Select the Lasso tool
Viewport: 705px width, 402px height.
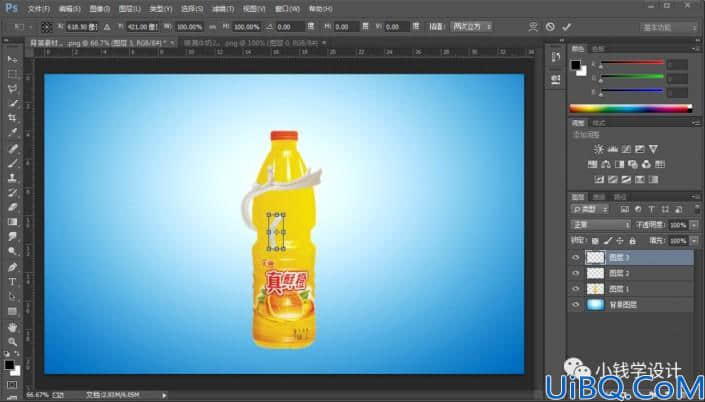pyautogui.click(x=12, y=89)
